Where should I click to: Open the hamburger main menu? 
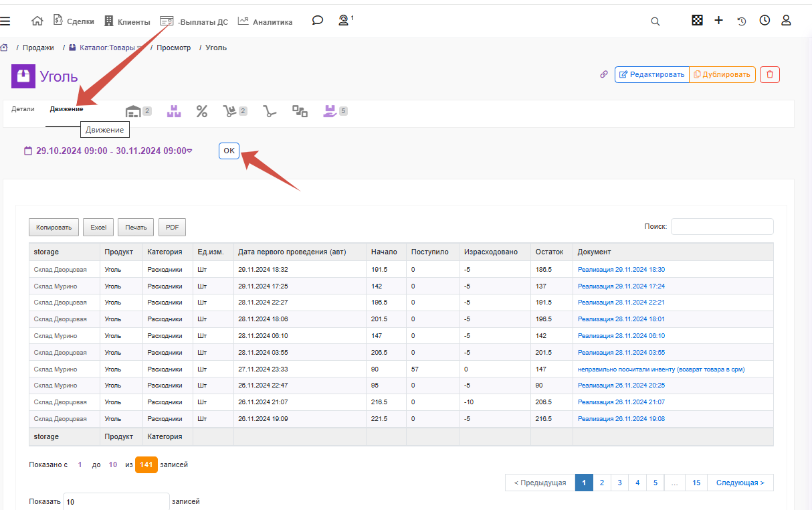pyautogui.click(x=5, y=21)
